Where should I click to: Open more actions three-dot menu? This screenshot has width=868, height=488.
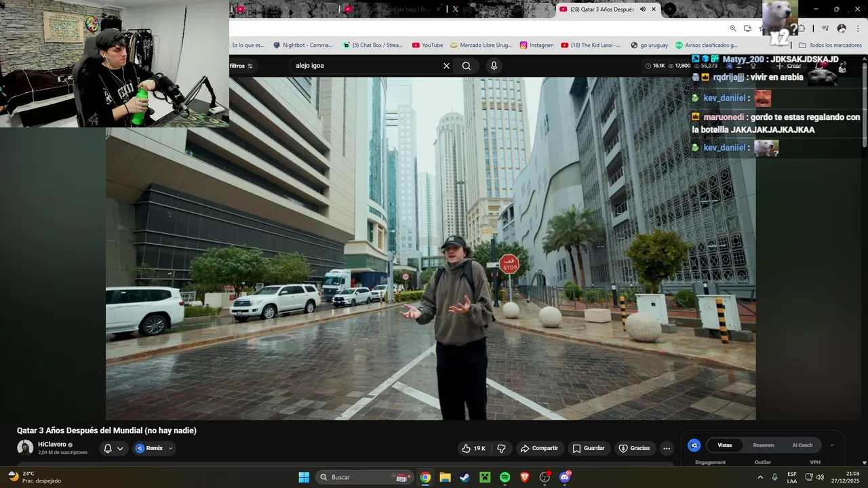coord(667,448)
